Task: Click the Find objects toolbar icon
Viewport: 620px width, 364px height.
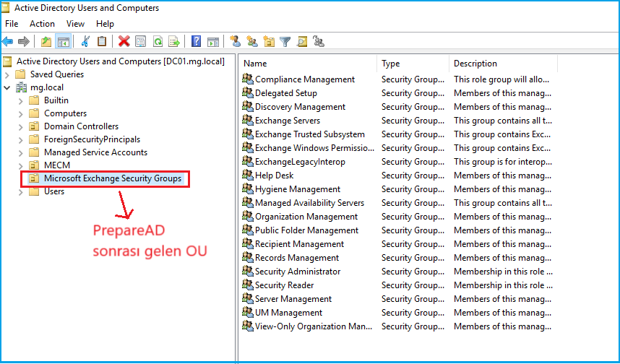Action: pos(302,42)
